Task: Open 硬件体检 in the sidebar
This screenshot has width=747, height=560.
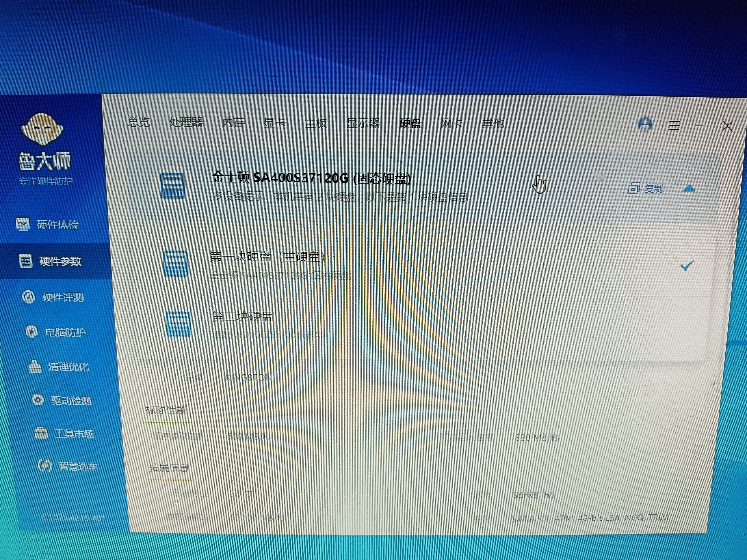Action: 47,225
